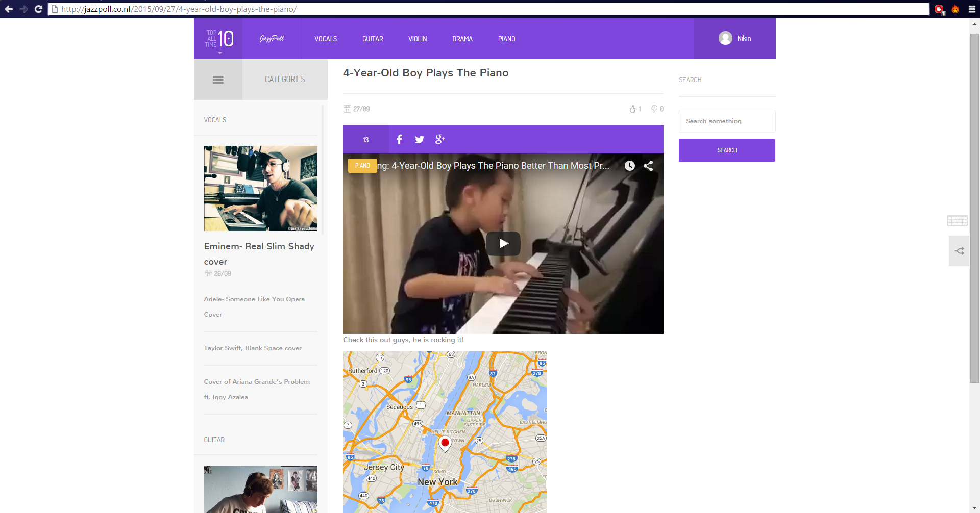980x513 pixels.
Task: Click the Guitar sidebar heading
Action: (x=214, y=440)
